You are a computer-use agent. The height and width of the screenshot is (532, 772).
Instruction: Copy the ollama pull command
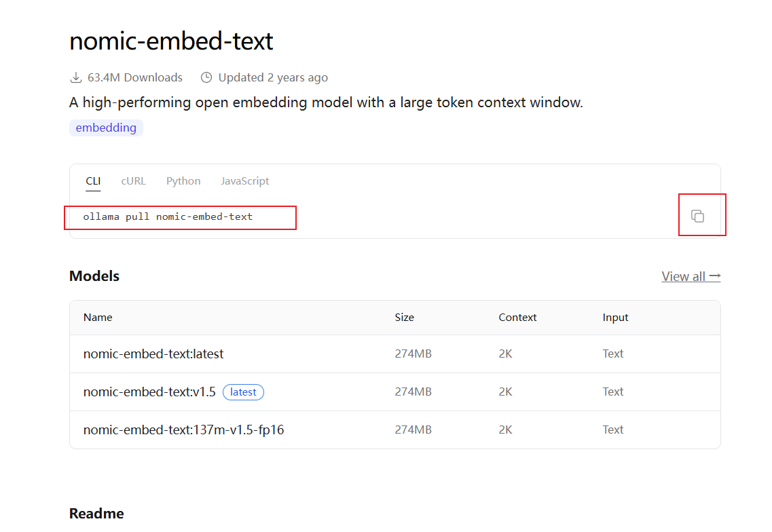click(697, 216)
